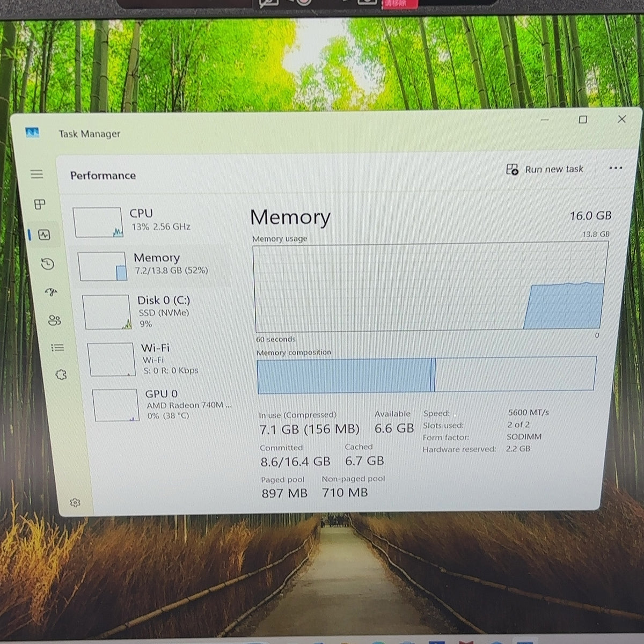The height and width of the screenshot is (644, 644).
Task: Click Run new task button
Action: pos(545,170)
